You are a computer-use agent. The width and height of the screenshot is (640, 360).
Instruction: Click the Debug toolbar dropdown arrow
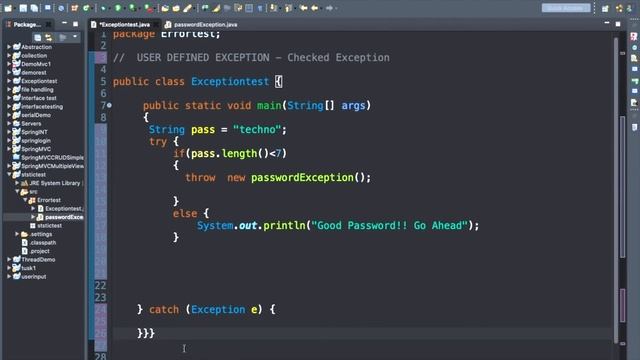110,8
